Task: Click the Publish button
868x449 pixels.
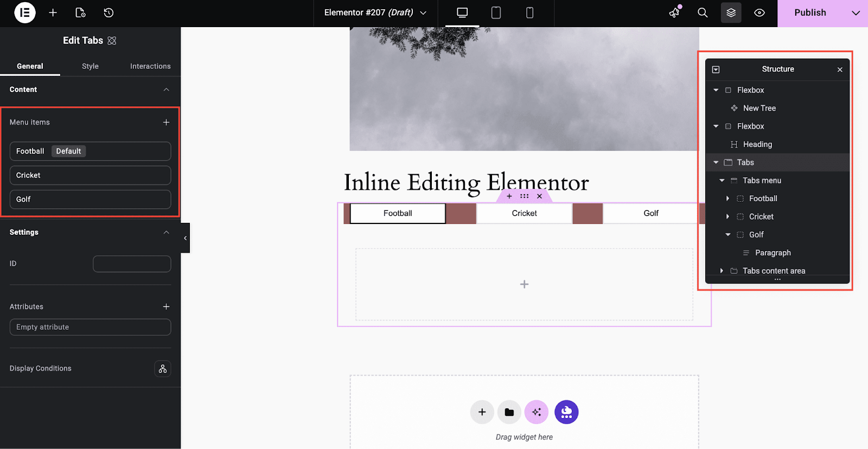Action: pos(810,13)
